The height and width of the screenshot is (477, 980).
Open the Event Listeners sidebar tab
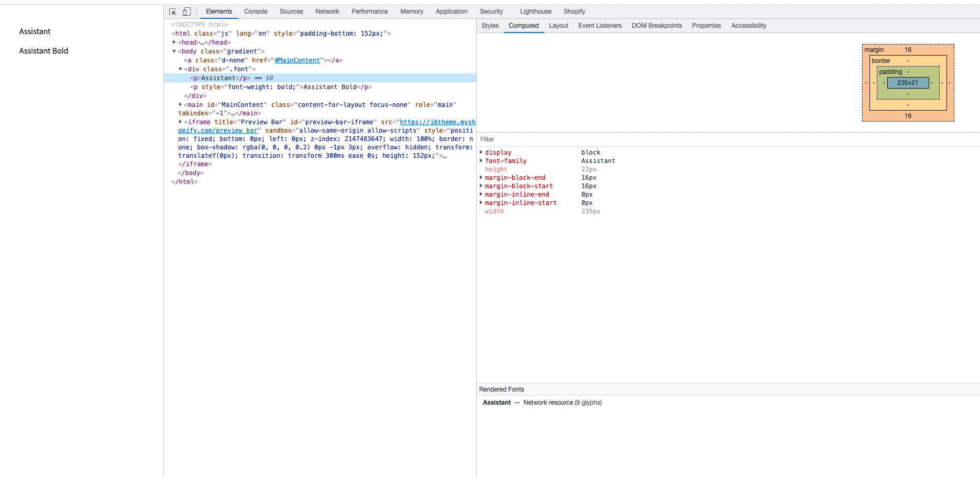600,26
